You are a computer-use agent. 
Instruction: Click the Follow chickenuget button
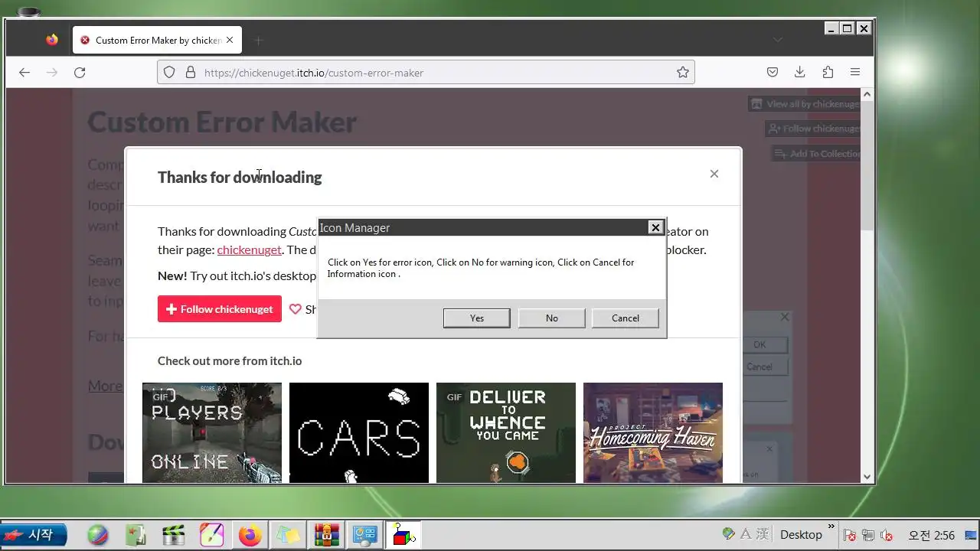pos(220,309)
